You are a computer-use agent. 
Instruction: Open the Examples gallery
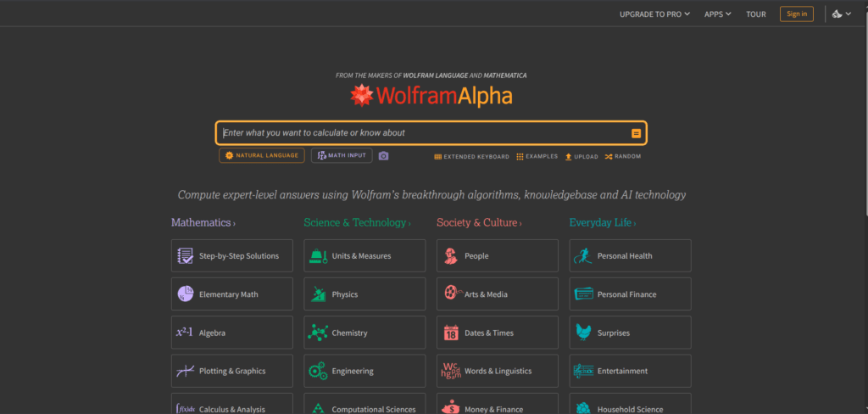[537, 157]
